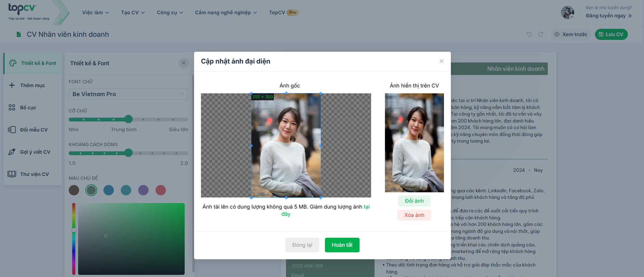The height and width of the screenshot is (277, 644).
Task: Click the right-middle crop handle
Action: (x=321, y=145)
